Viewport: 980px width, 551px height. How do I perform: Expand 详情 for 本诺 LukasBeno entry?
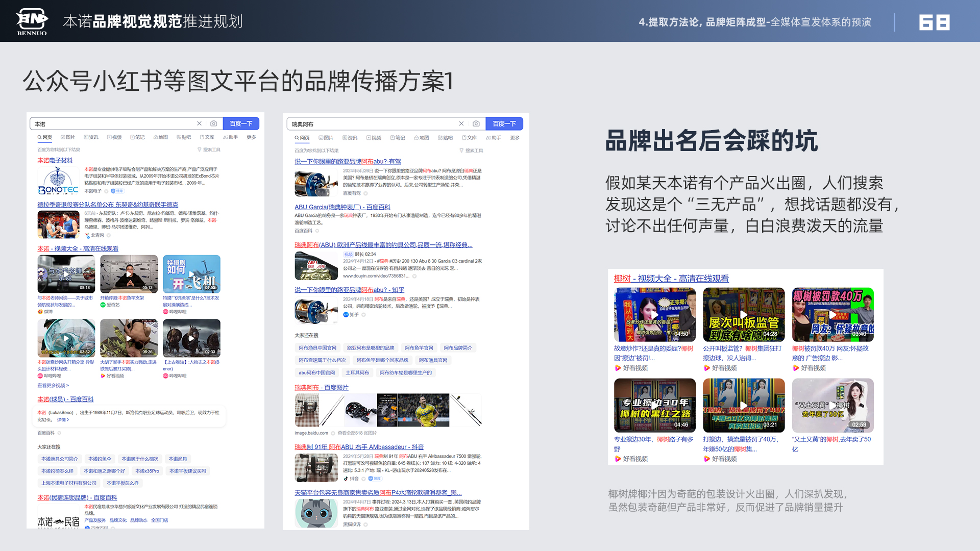pos(63,420)
